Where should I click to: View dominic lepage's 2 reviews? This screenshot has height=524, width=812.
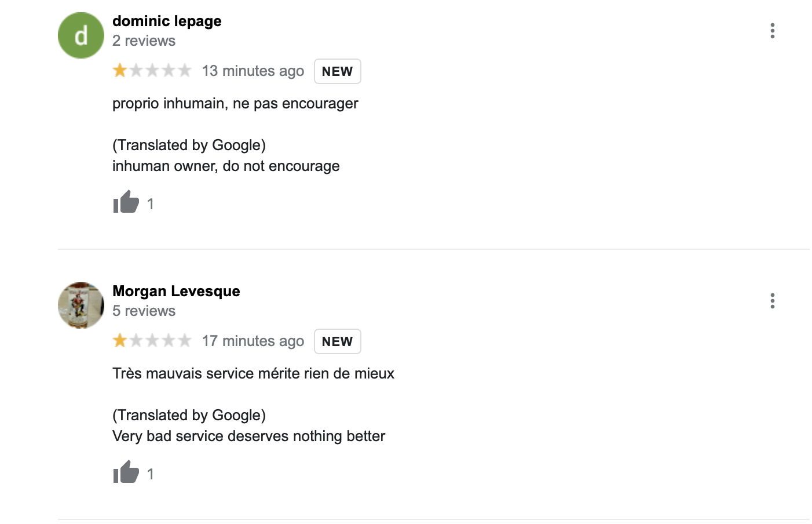click(x=144, y=41)
